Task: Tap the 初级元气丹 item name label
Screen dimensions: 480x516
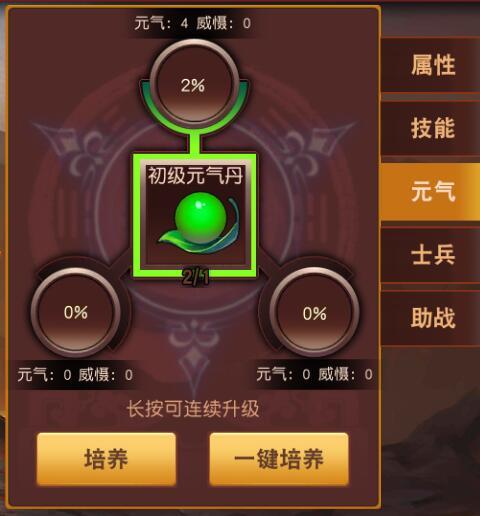Action: 195,175
